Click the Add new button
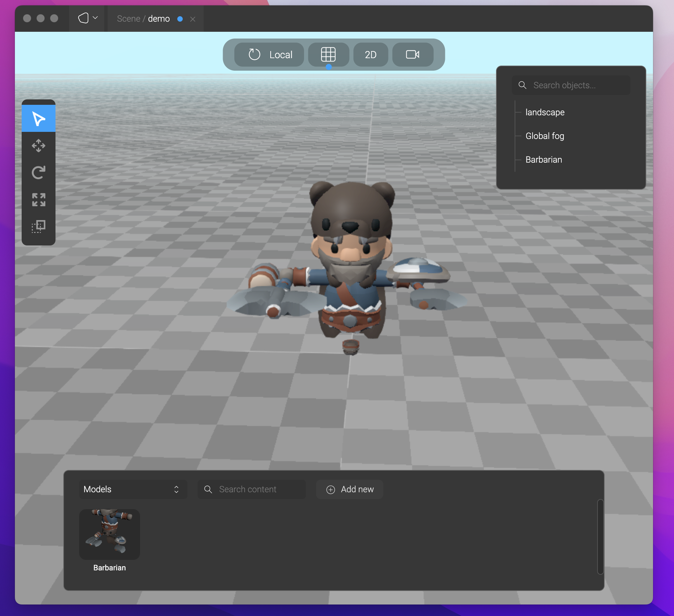The image size is (674, 616). pos(350,489)
